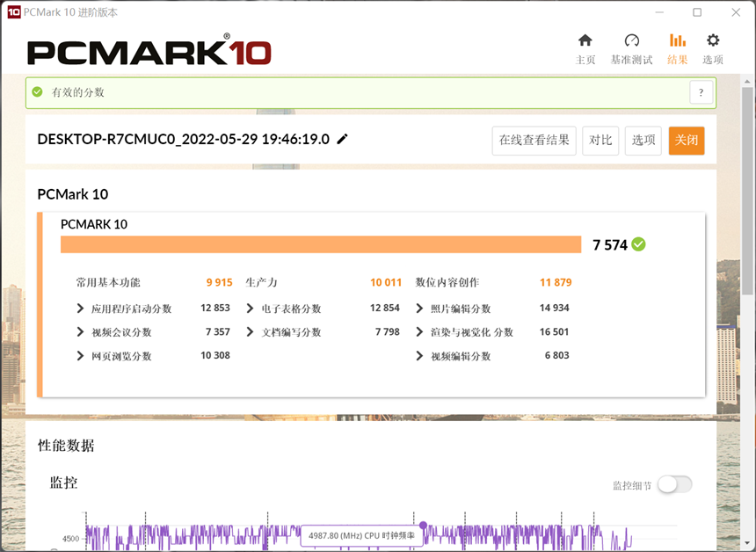Click the value 10 308

[x=215, y=356]
